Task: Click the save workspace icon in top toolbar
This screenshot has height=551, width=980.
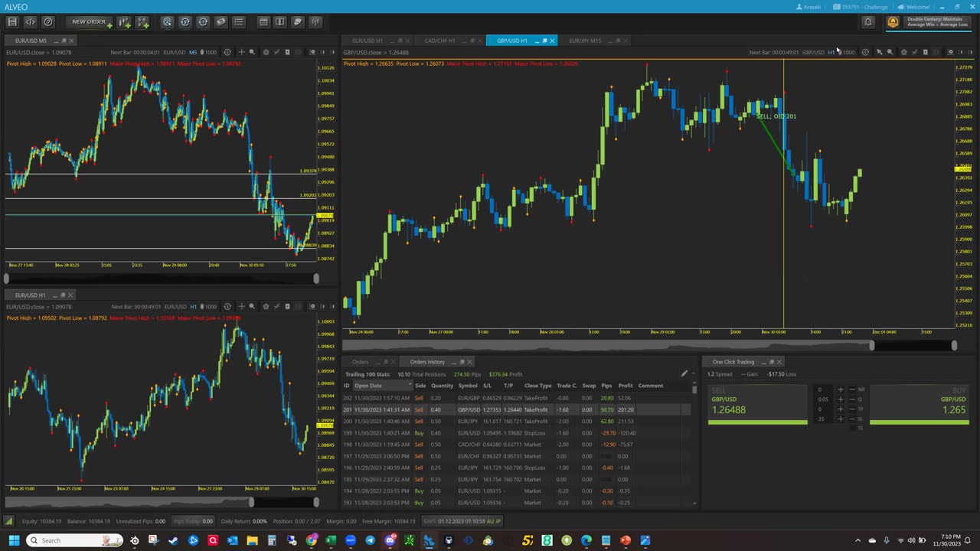Action: [x=12, y=22]
